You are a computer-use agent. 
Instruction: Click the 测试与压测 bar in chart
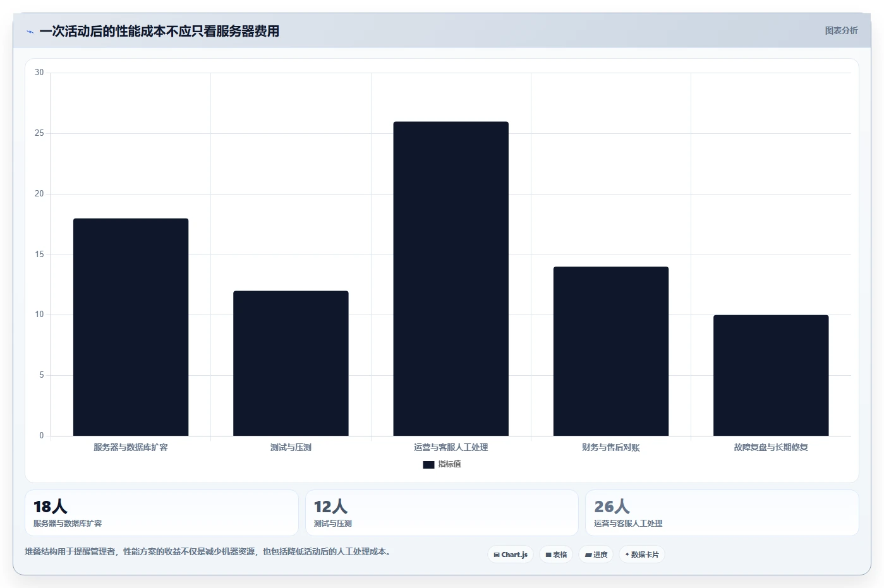tap(291, 363)
